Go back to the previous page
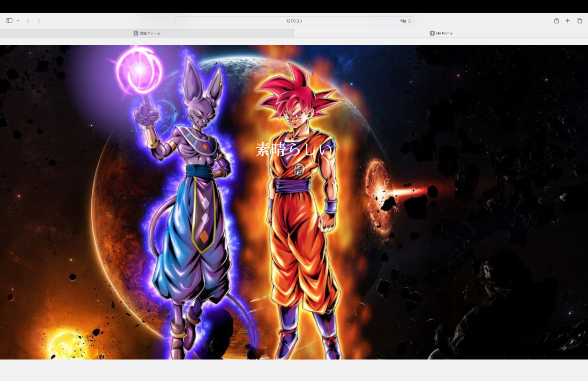Viewport: 588px width, 381px height. tap(28, 21)
